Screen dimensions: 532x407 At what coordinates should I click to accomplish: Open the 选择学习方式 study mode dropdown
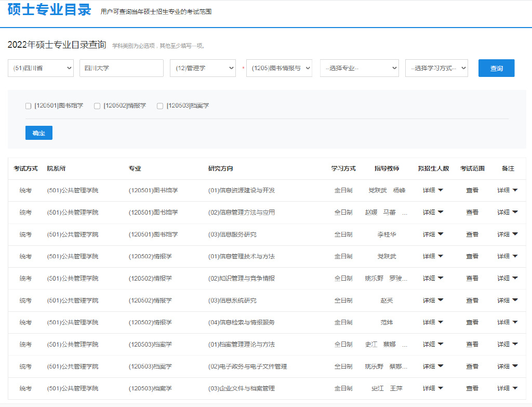(436, 68)
